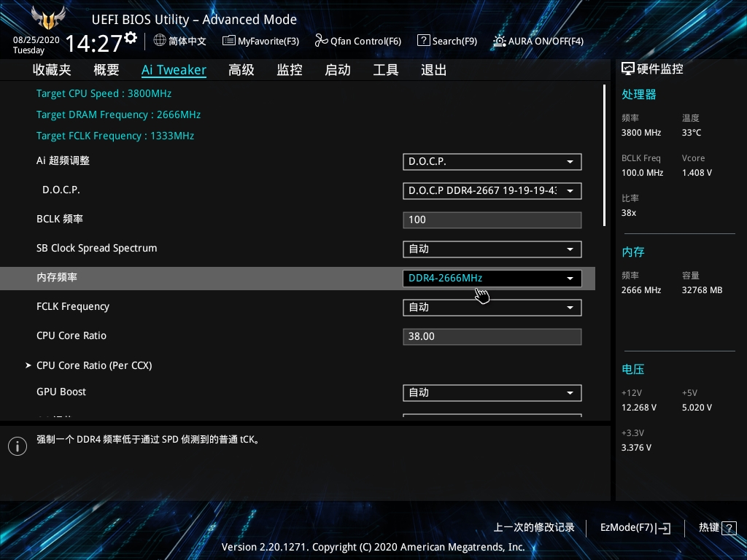Select the FCLK Frequency label

[x=73, y=307]
